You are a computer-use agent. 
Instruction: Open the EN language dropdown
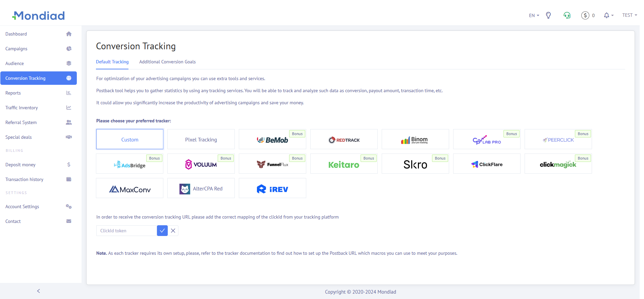[534, 15]
